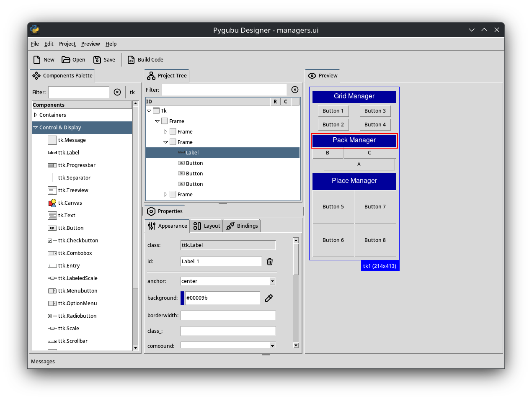Expand the first child Frame node
Viewport: 532px width, 401px height.
pos(165,132)
